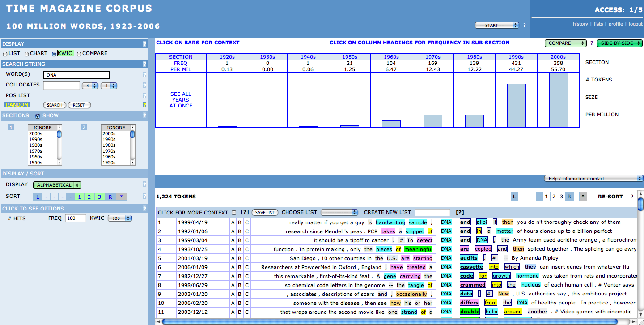
Task: Click question mark next to START dropdown
Action: pyautogui.click(x=524, y=26)
